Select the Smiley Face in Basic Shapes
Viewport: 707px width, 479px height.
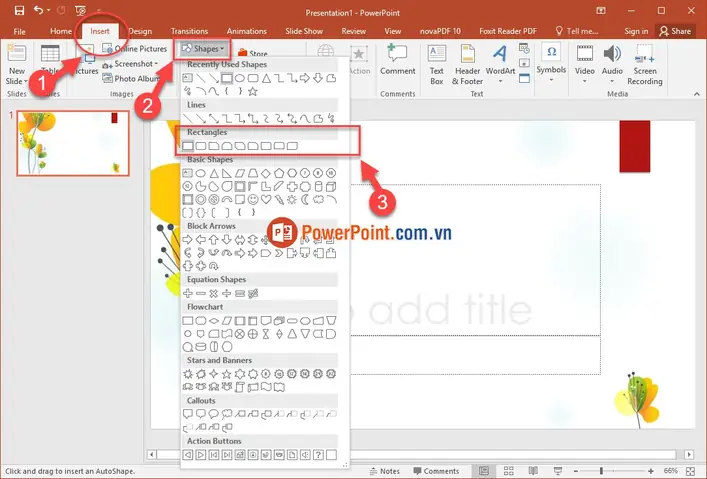pos(253,199)
